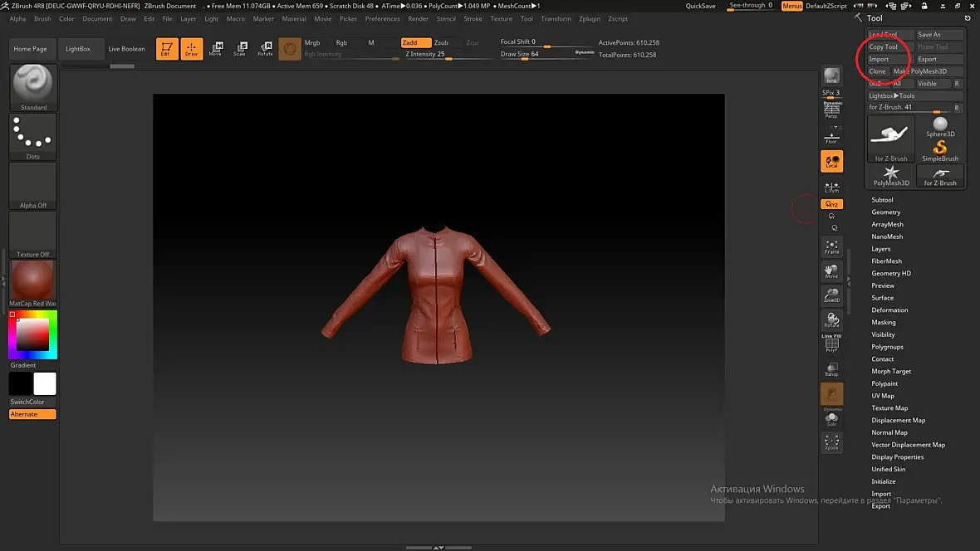
Task: Enable Xpose exploded view icon
Action: [831, 442]
